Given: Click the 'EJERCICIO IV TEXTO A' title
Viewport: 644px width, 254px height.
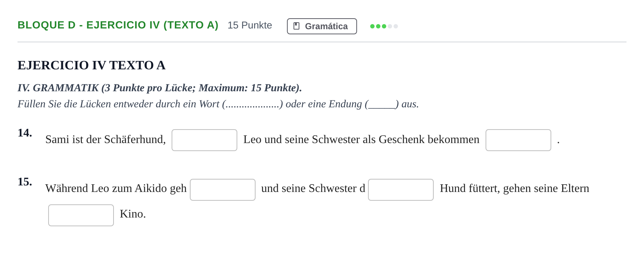Looking at the screenshot, I should click(x=92, y=65).
